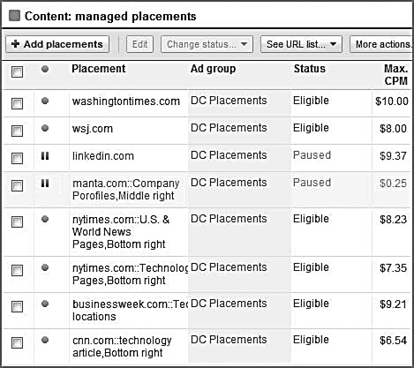
Task: Click Eligible status in washingtontimes.com row
Action: [x=311, y=101]
